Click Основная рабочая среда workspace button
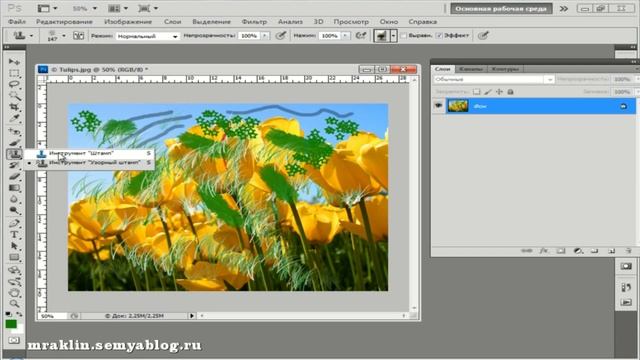Image resolution: width=640 pixels, height=360 pixels. 501,9
